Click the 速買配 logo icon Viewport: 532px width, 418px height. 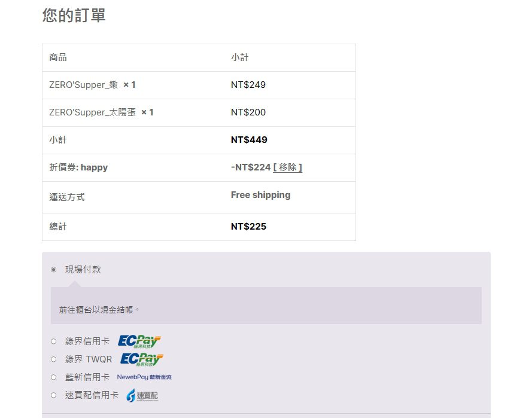click(x=142, y=395)
